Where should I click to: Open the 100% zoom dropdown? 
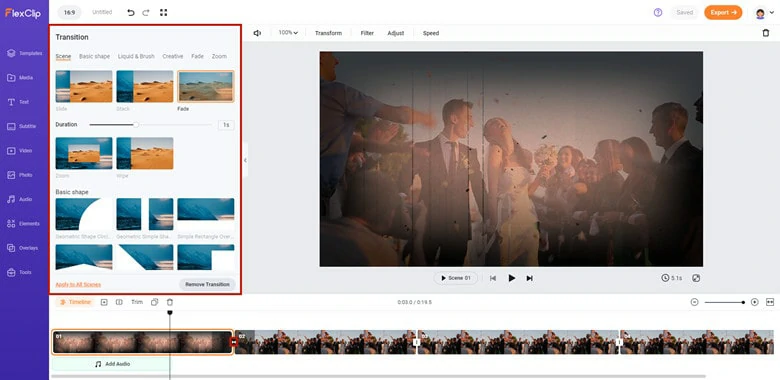288,33
